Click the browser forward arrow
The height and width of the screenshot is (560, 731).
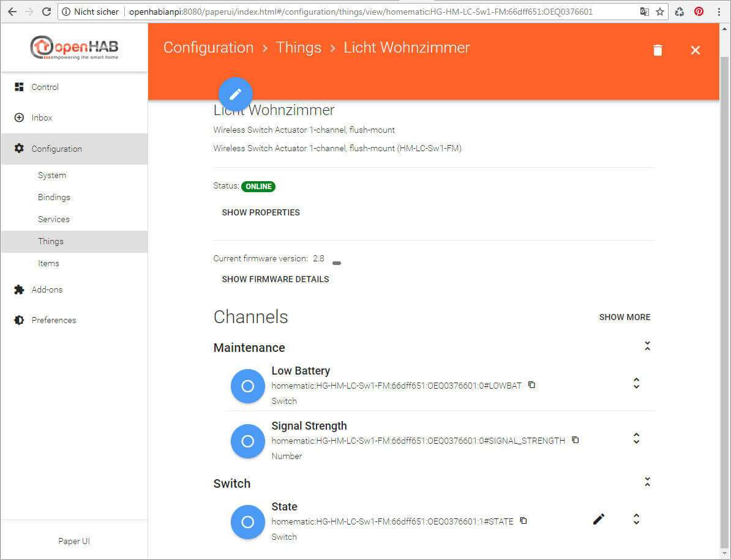(29, 12)
